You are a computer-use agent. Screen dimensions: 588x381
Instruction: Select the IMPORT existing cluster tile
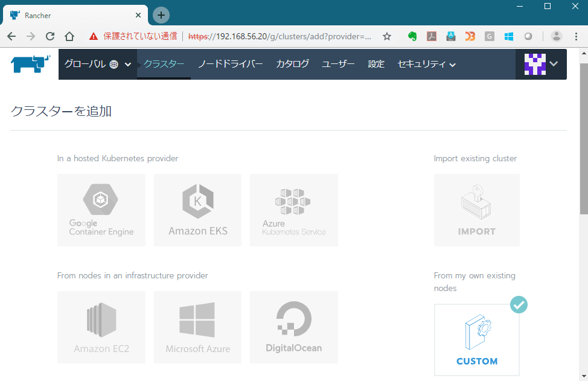tap(477, 210)
